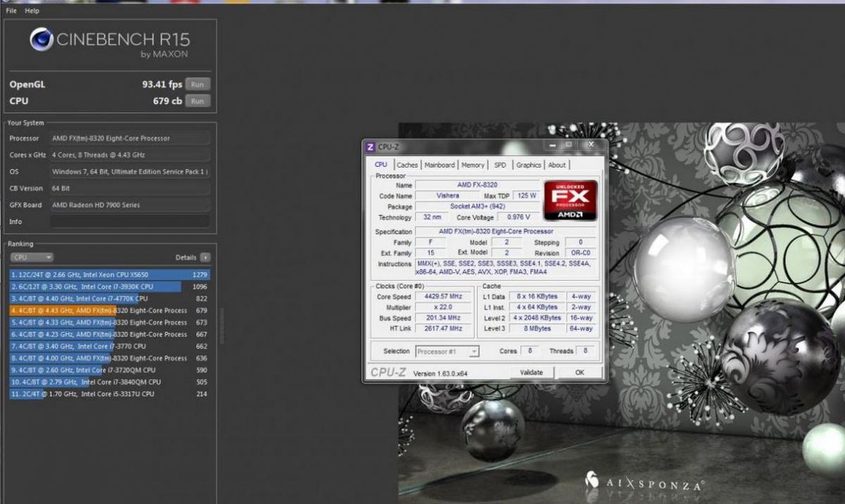The height and width of the screenshot is (504, 845).
Task: Click the CPU-Z title bar icon
Action: click(x=370, y=146)
